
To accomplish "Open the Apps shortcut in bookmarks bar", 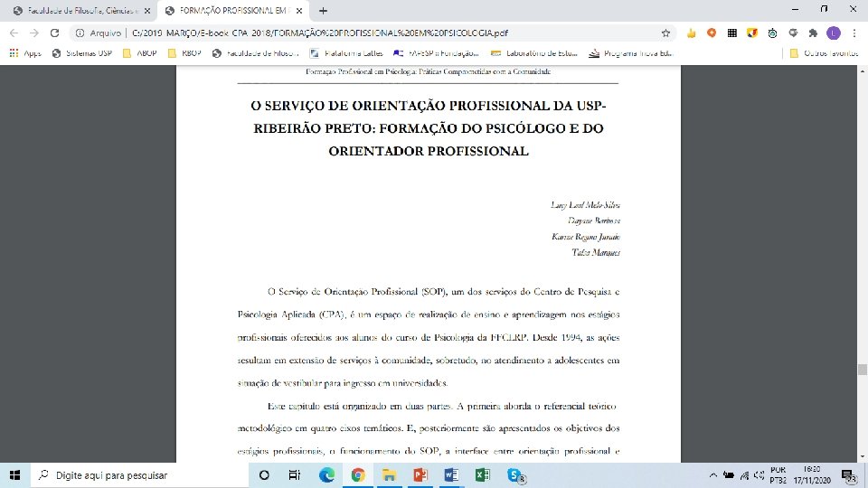I will tap(25, 53).
